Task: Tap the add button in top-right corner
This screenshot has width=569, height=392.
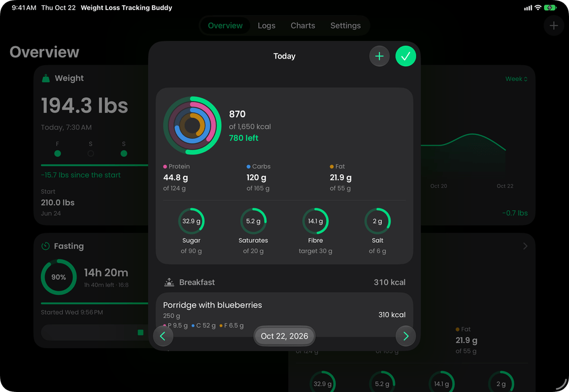Action: 554,25
